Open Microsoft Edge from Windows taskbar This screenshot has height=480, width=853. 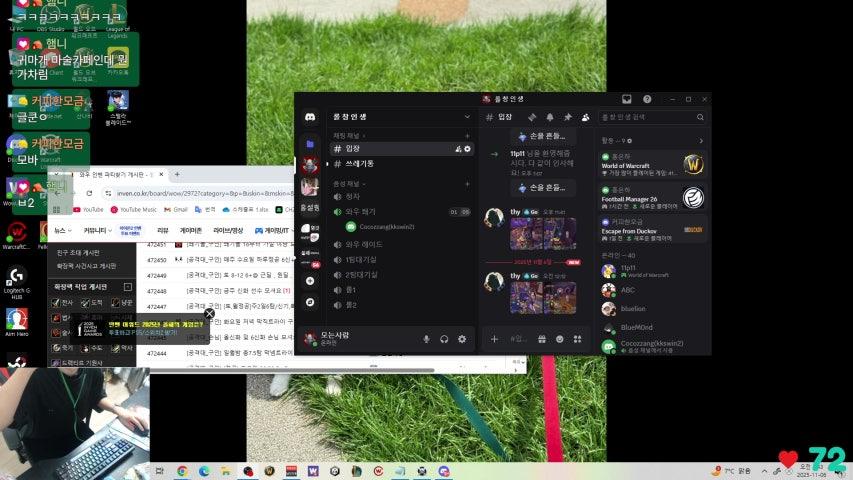pos(204,471)
